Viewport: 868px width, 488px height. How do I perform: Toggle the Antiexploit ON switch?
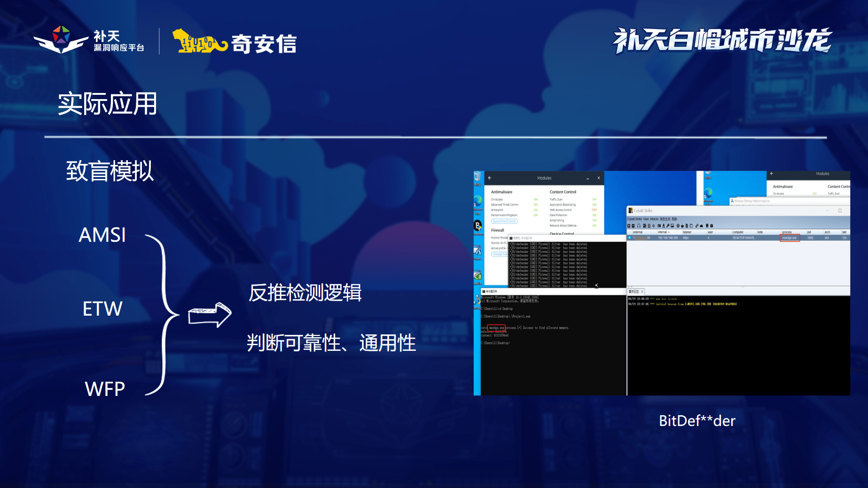click(x=536, y=210)
